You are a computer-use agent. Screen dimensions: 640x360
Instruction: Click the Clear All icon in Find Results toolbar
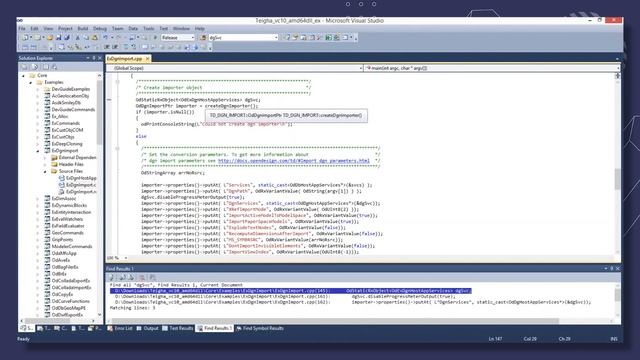coord(142,278)
